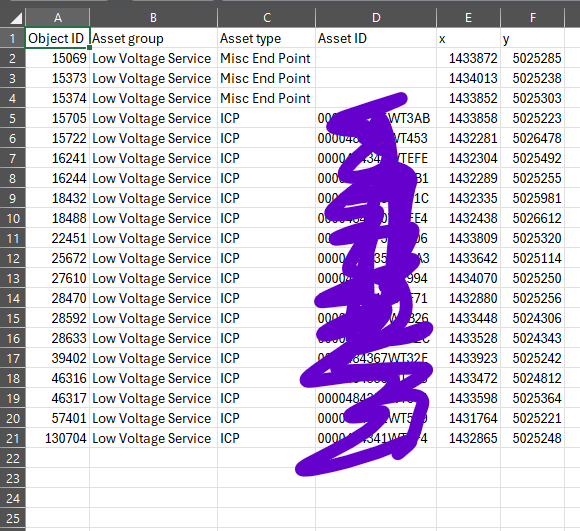
Task: Select row 12 header
Action: [x=13, y=258]
